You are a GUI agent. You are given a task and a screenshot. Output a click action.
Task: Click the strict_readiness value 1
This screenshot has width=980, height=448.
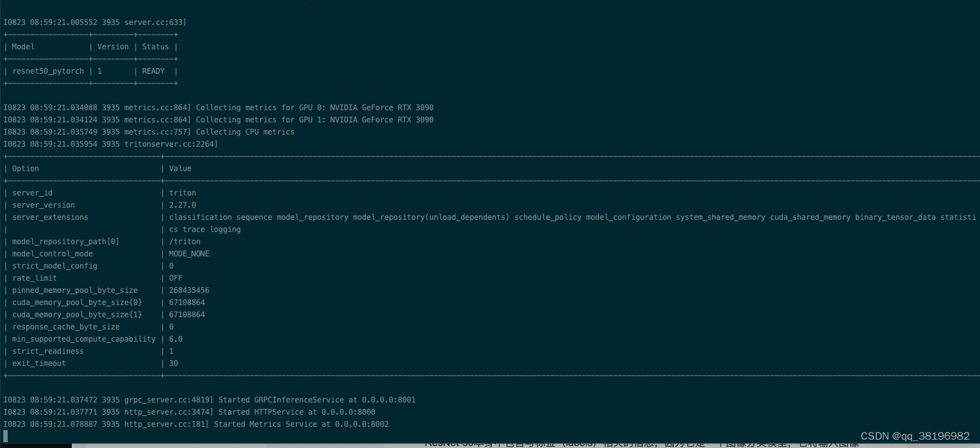171,351
